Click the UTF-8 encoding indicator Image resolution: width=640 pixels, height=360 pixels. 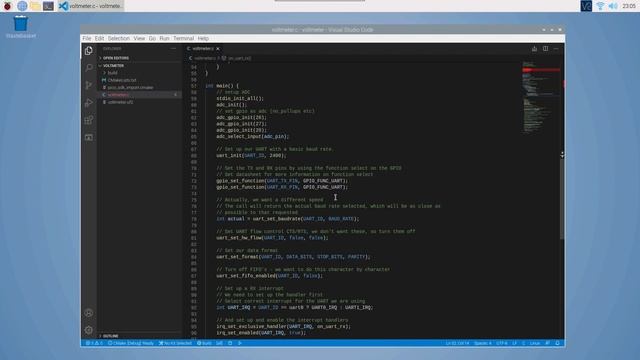502,343
